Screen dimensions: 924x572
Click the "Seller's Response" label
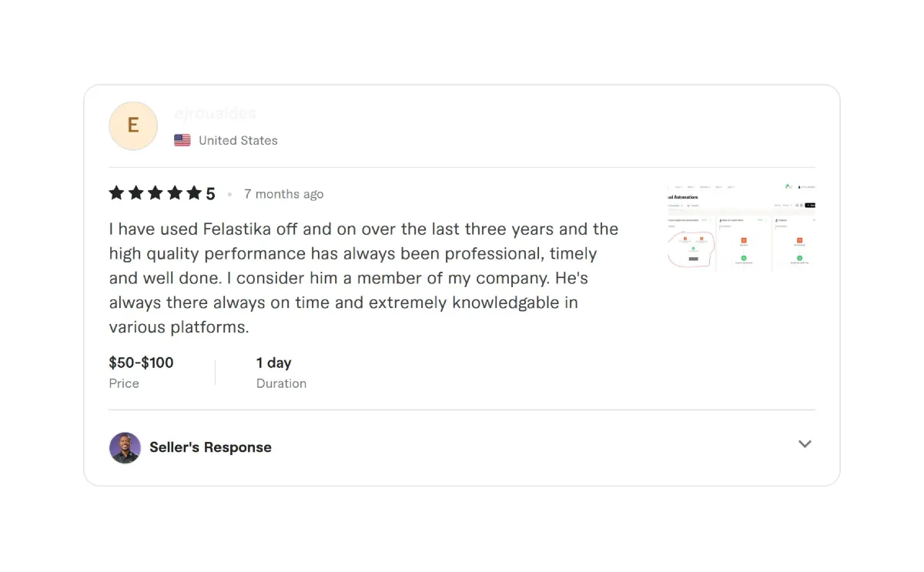tap(210, 447)
